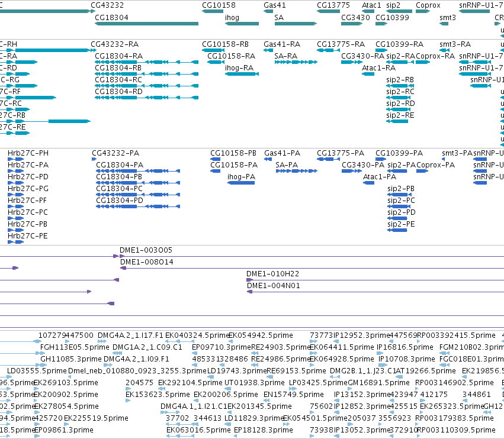This screenshot has width=504, height=439.
Task: Select the ihog-PA protein label
Action: point(242,177)
